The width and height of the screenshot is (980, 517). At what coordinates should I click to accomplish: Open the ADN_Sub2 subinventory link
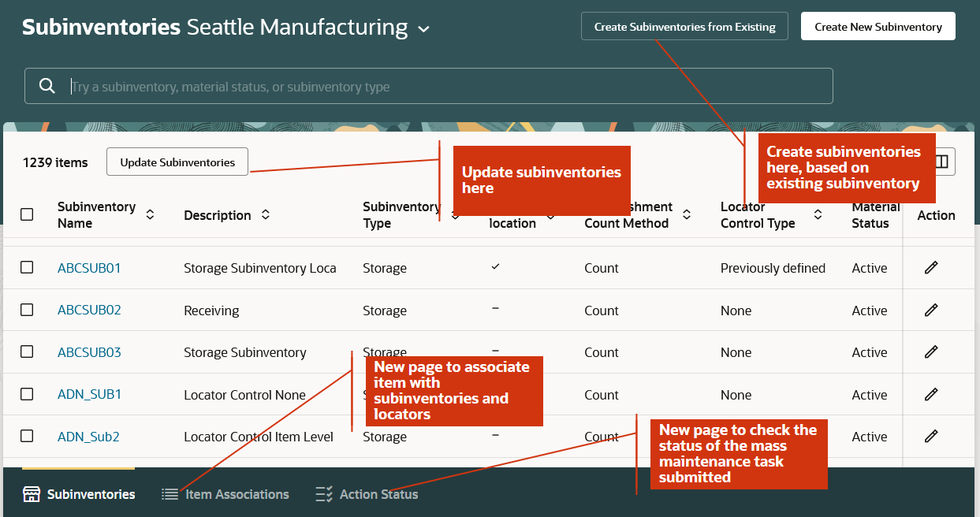click(88, 437)
